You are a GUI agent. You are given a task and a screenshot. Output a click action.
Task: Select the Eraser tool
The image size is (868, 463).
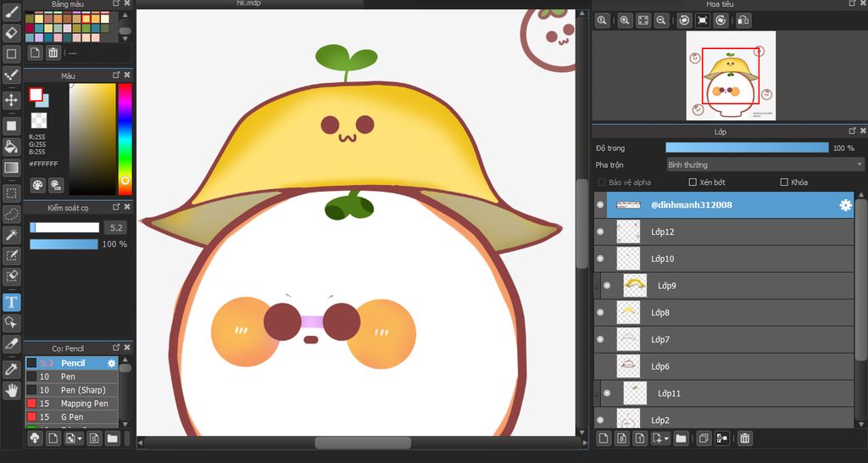click(x=12, y=33)
